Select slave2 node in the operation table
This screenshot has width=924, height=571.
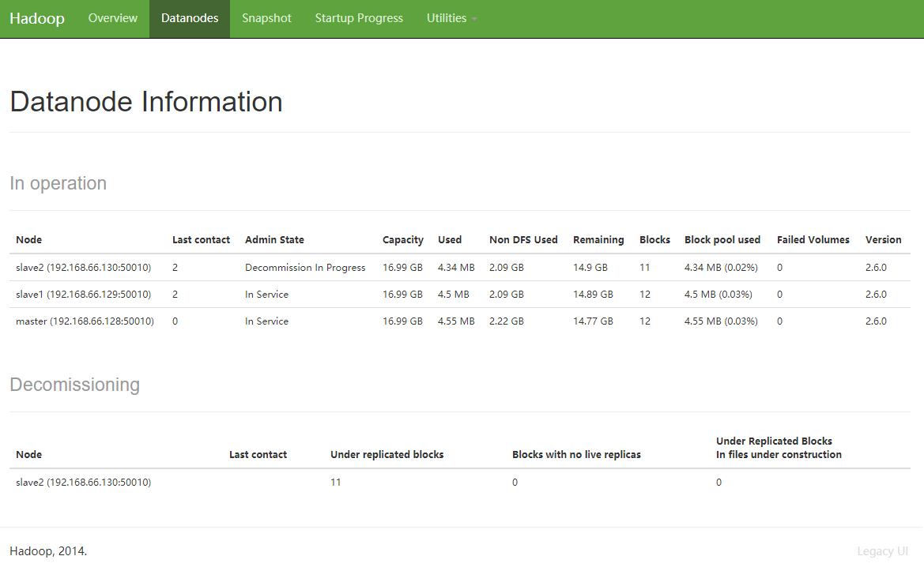point(83,268)
